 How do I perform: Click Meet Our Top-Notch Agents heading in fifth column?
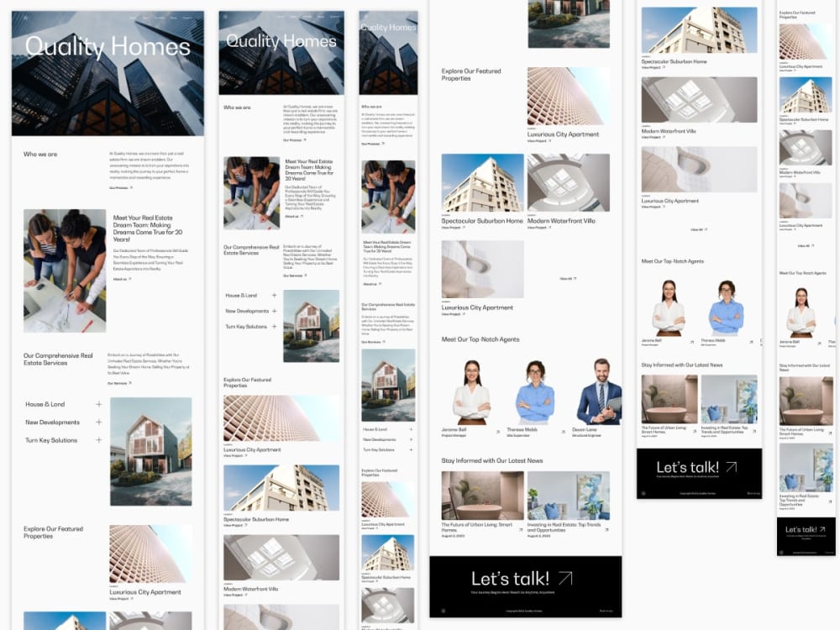672,261
